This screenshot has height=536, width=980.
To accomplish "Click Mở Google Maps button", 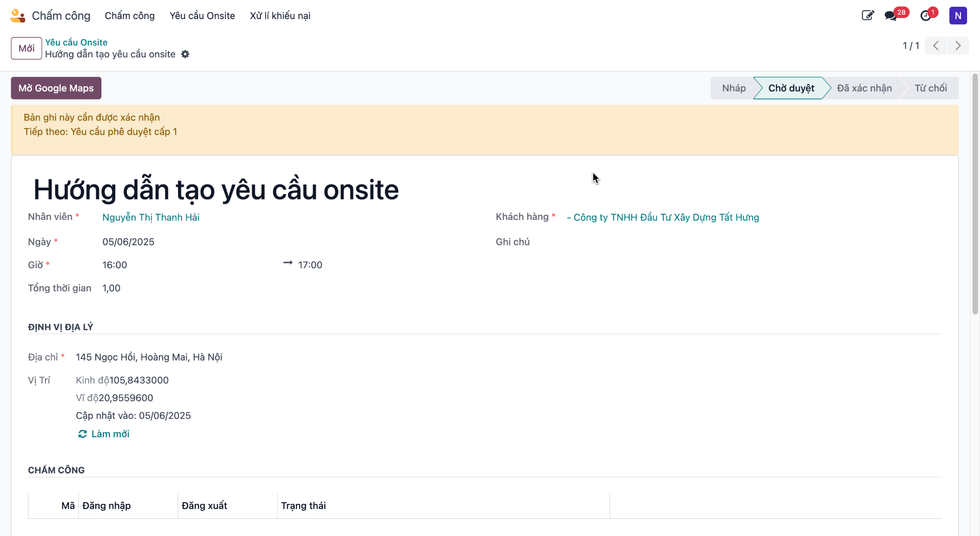I will click(56, 88).
